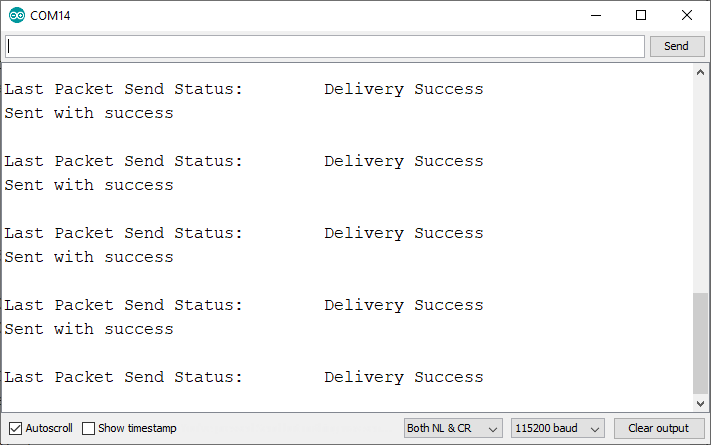Click the COM14 title bar text

point(51,16)
